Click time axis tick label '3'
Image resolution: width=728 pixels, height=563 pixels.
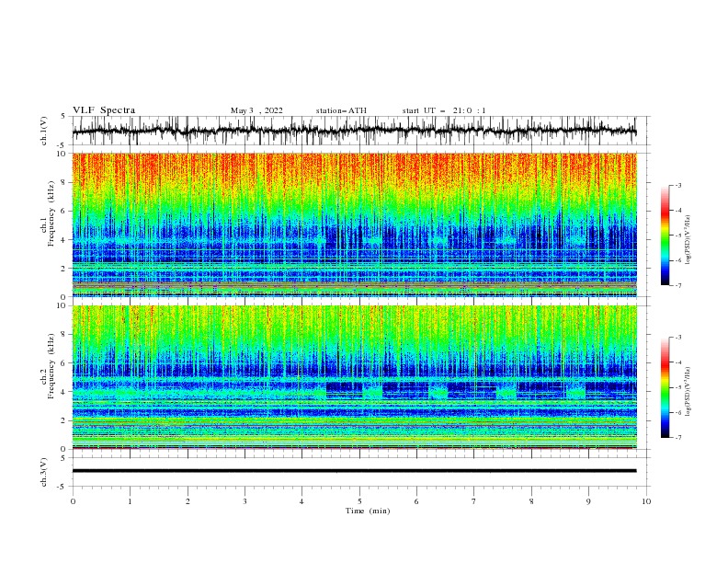(x=245, y=501)
